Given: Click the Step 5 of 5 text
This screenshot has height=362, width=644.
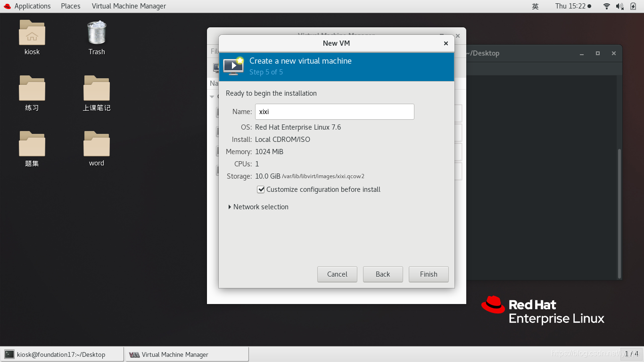Looking at the screenshot, I should pyautogui.click(x=266, y=72).
